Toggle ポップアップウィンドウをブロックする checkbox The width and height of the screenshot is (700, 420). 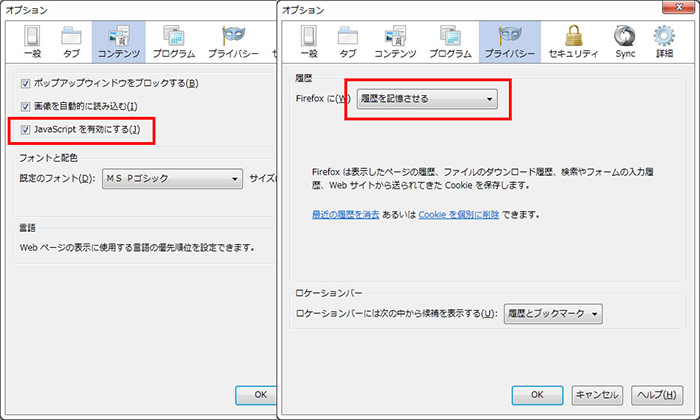tap(25, 83)
